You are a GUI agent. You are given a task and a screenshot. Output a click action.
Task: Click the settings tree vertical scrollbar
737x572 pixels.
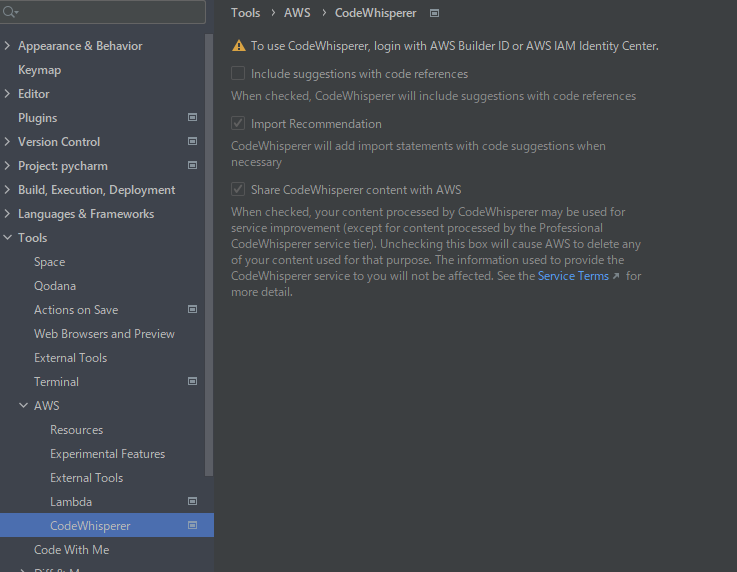(x=209, y=250)
